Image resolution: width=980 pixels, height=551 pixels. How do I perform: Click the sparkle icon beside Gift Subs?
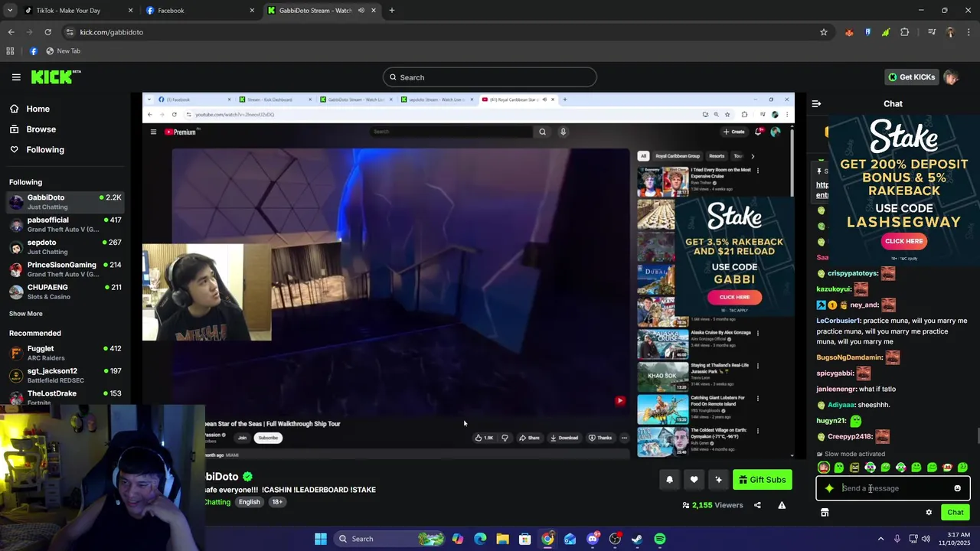(718, 480)
